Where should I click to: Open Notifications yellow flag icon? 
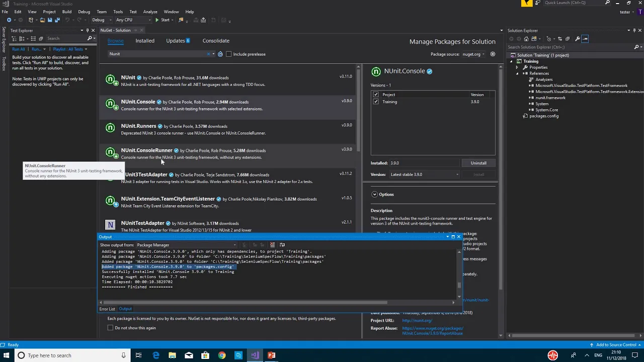point(526,3)
